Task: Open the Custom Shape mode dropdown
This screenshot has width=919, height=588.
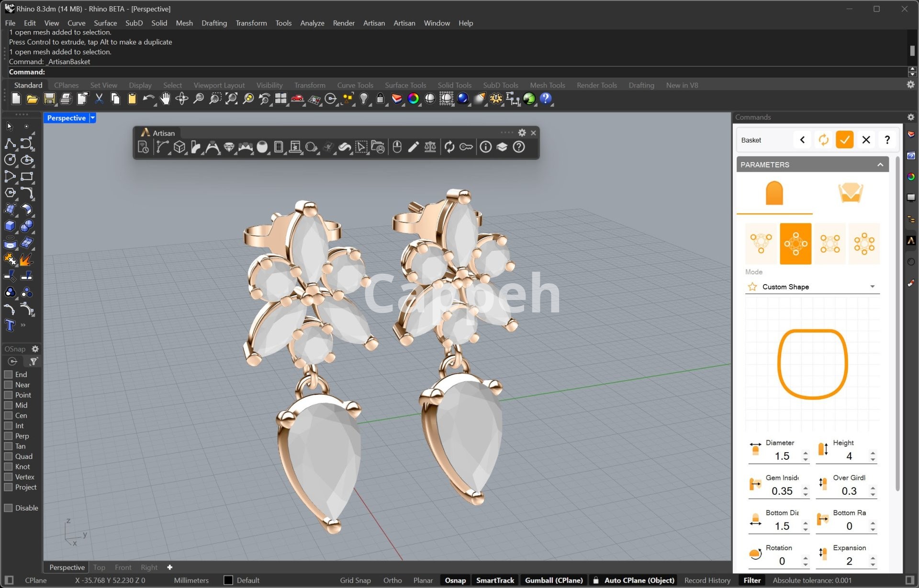Action: click(x=872, y=287)
